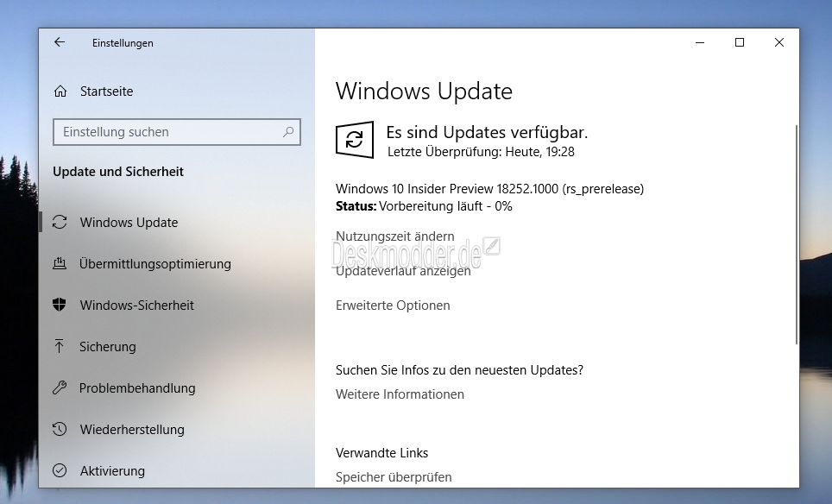Click Nutzungszeit ändern link
This screenshot has height=504, width=832.
(394, 236)
